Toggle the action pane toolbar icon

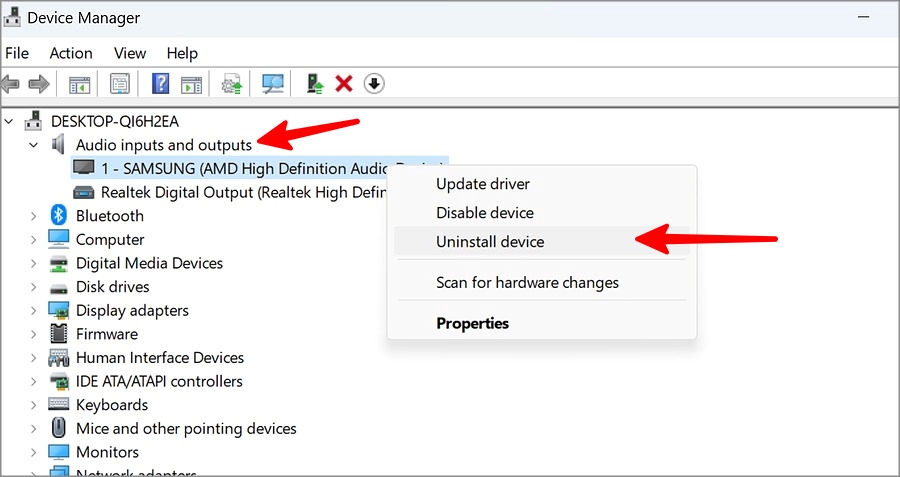click(191, 84)
